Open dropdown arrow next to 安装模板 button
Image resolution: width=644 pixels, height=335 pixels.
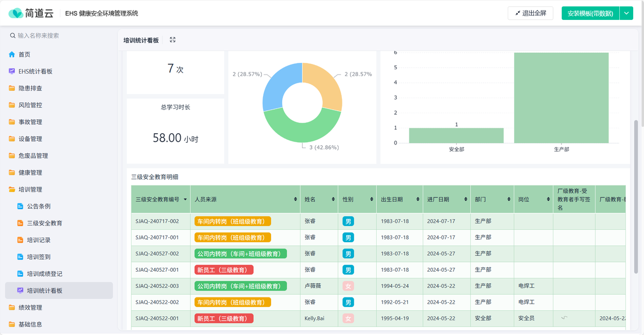click(x=626, y=13)
